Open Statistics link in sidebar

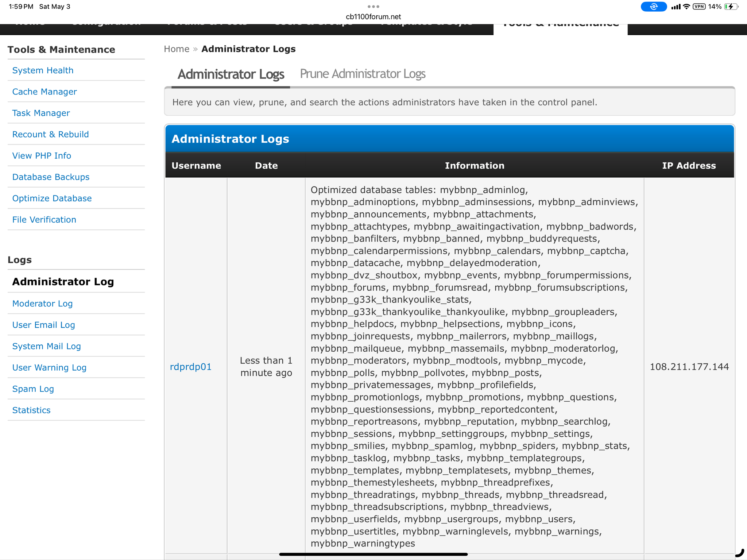(31, 410)
